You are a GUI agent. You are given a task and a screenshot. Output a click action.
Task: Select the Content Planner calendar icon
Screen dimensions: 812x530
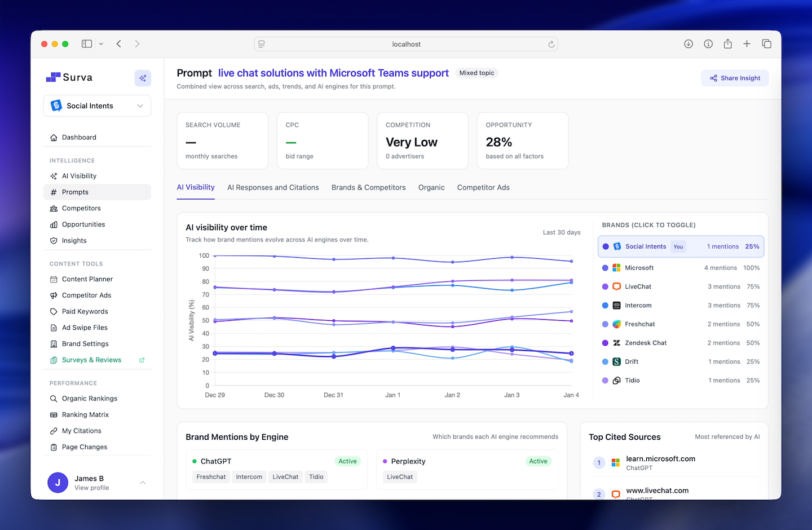[x=52, y=279]
